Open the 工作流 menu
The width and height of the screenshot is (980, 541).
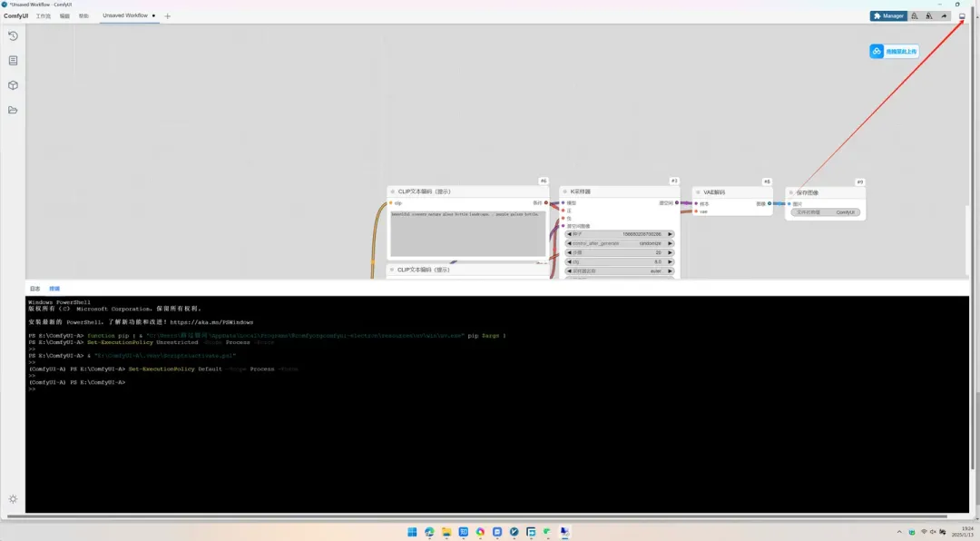tap(44, 16)
